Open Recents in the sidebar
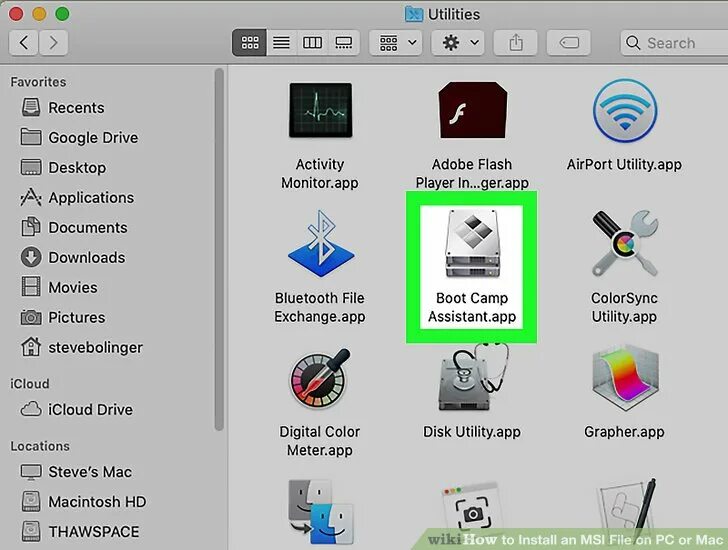The height and width of the screenshot is (550, 728). (x=63, y=108)
